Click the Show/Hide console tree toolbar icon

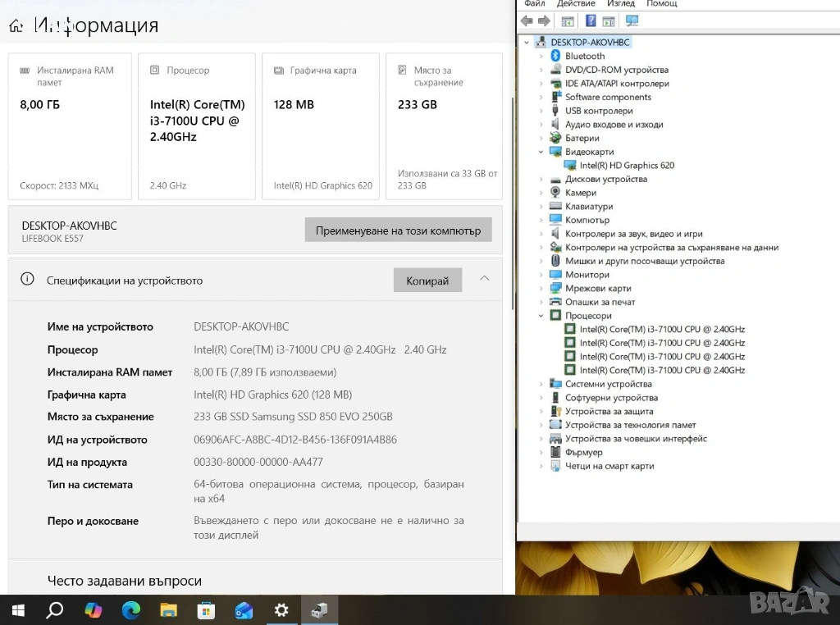568,21
